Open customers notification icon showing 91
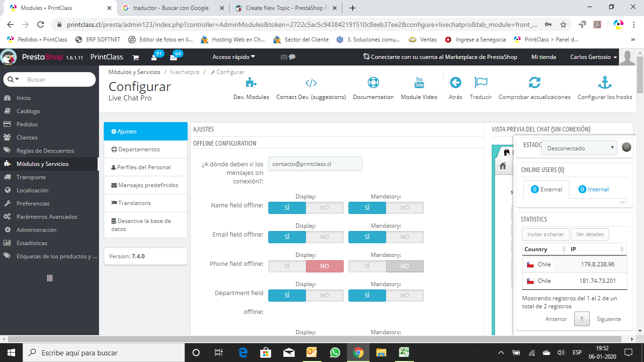 click(x=154, y=57)
